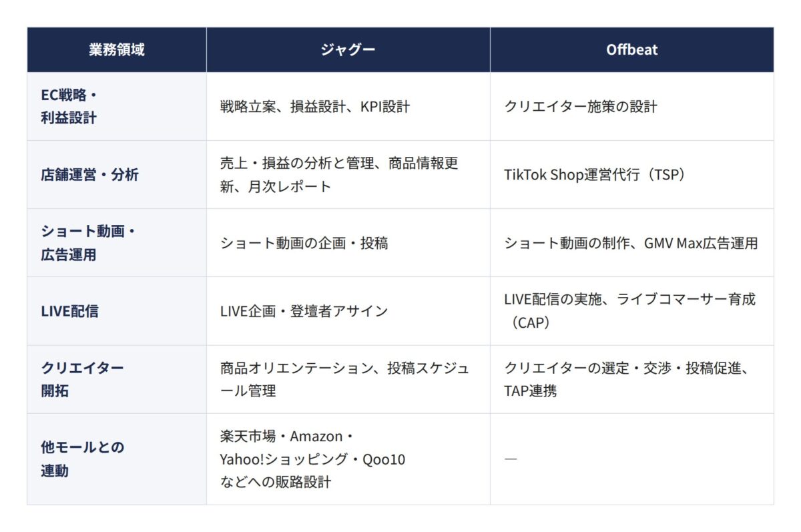
Task: Click the 業務領域 column header
Action: coord(117,50)
